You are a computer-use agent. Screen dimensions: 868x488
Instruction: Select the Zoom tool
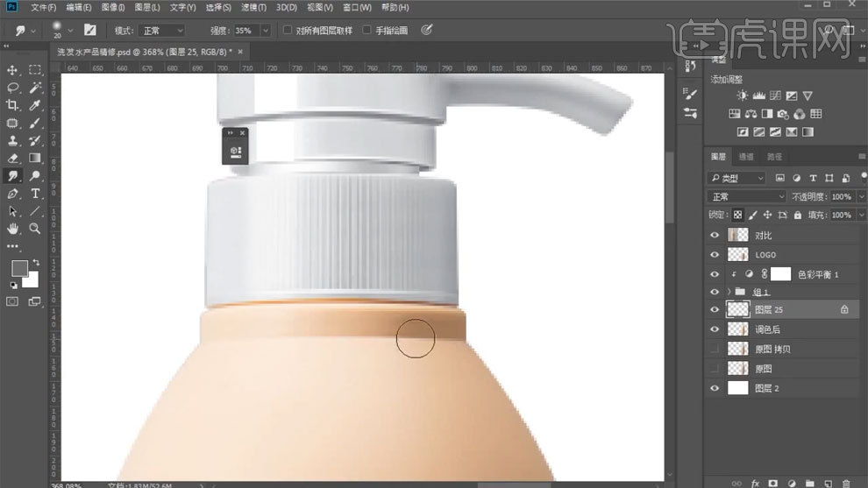35,229
